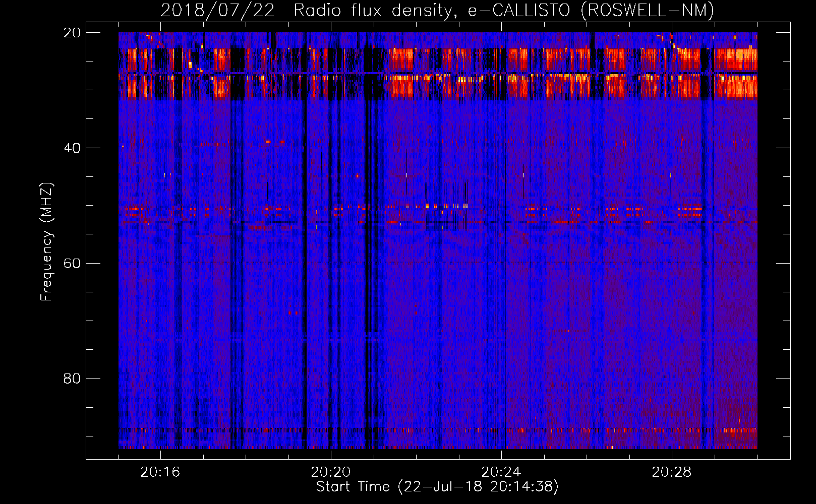Click the '80' frequency tick label

click(72, 379)
